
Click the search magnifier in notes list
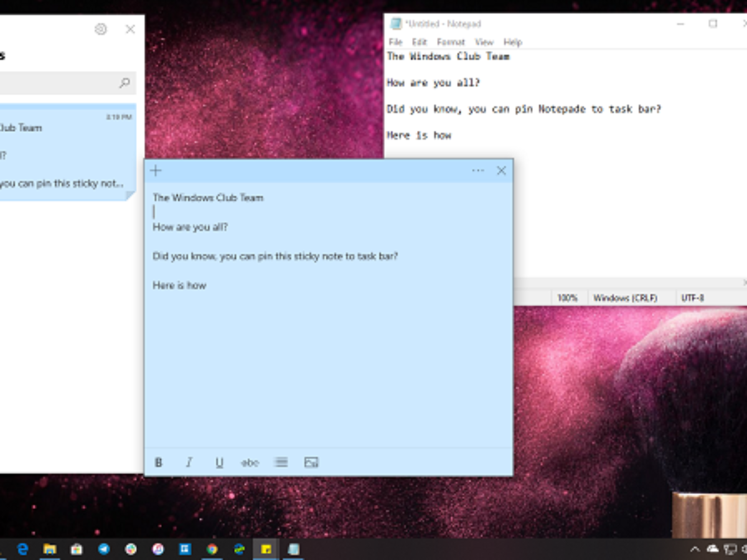(x=125, y=83)
